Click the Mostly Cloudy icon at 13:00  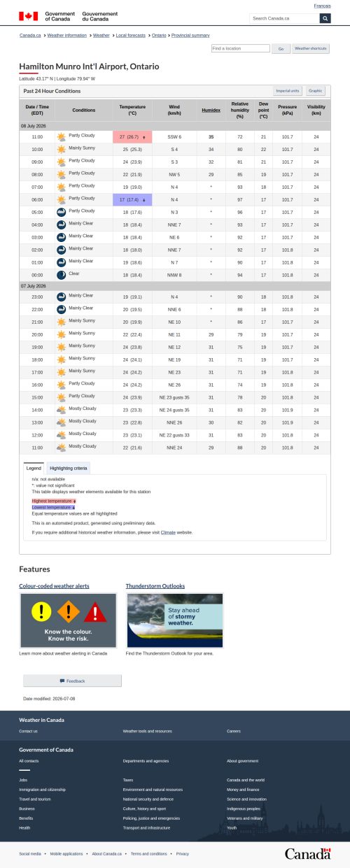pyautogui.click(x=62, y=423)
